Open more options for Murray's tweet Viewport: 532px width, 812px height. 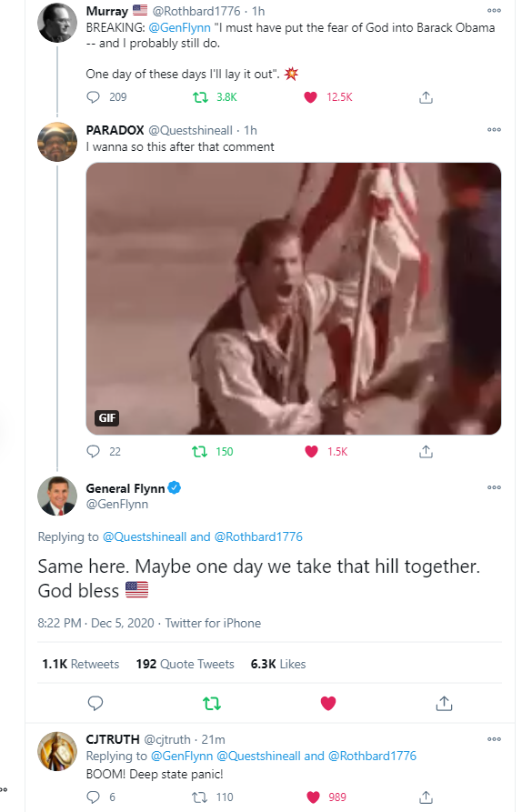coord(494,10)
